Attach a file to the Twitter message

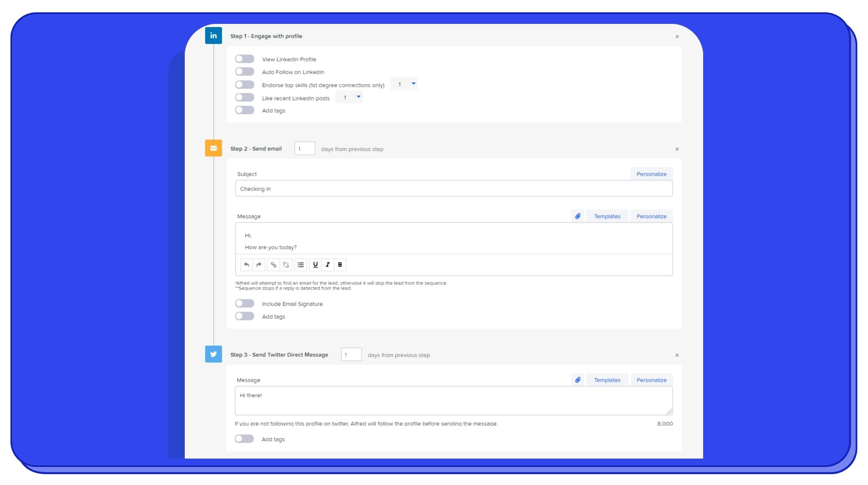click(578, 380)
